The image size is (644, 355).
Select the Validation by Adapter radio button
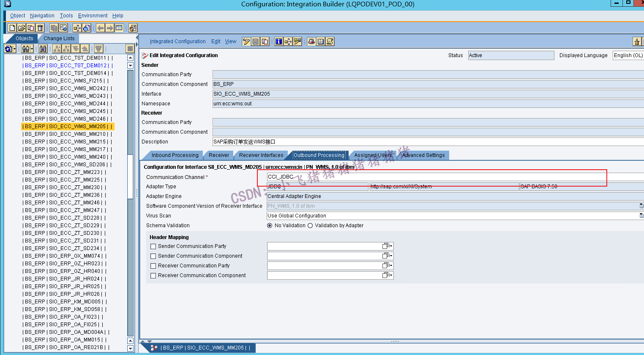310,226
